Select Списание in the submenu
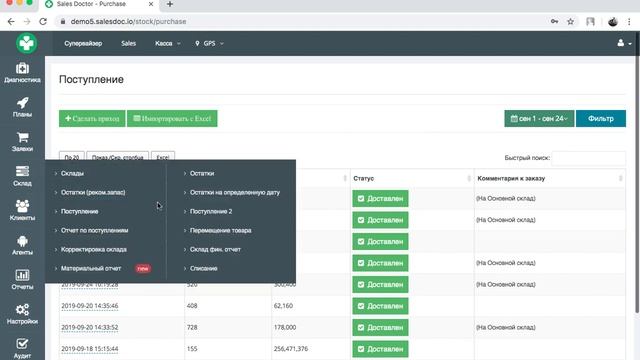The image size is (640, 360). coord(203,268)
